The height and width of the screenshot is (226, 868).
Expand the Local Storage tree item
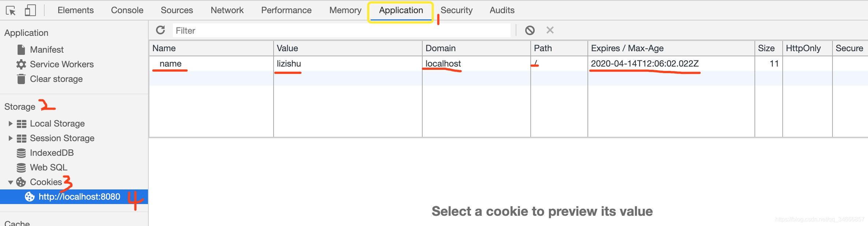(x=10, y=123)
